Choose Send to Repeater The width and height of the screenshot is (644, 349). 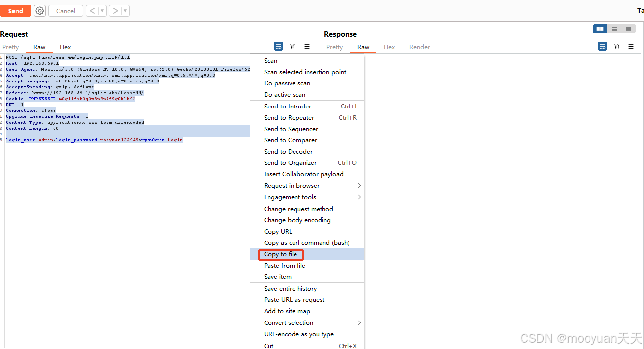[x=307, y=118]
